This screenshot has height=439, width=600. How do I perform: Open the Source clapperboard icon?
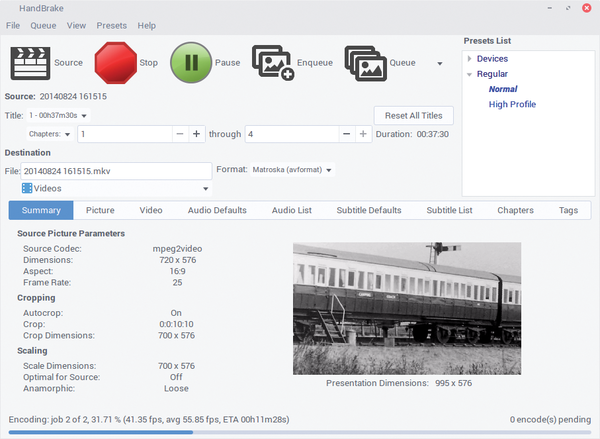point(30,63)
